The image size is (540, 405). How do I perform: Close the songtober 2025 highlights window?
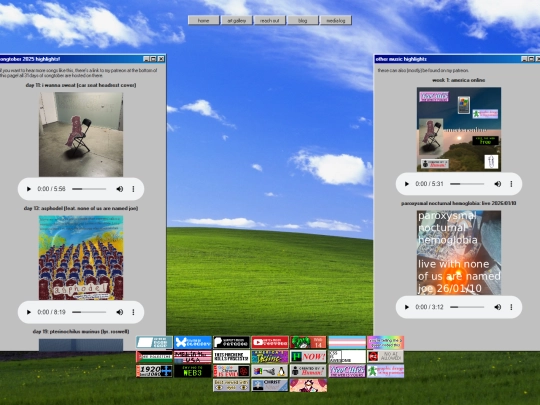161,59
